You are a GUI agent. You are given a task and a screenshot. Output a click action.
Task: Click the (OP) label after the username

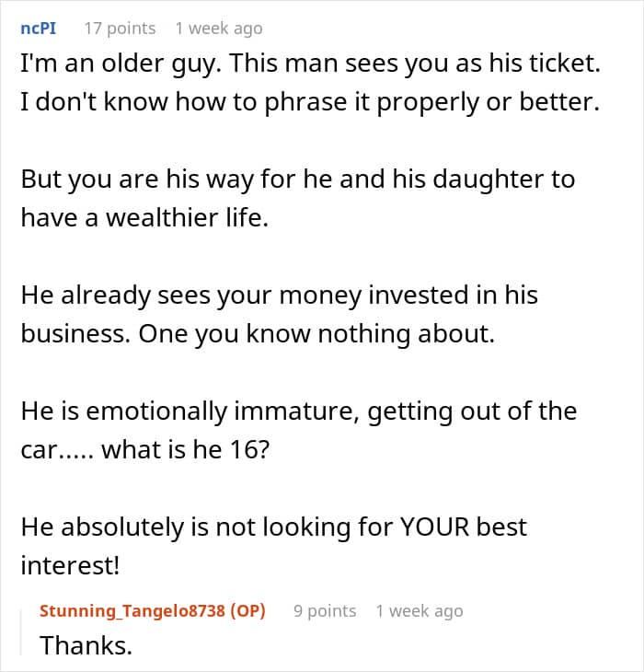tap(248, 611)
